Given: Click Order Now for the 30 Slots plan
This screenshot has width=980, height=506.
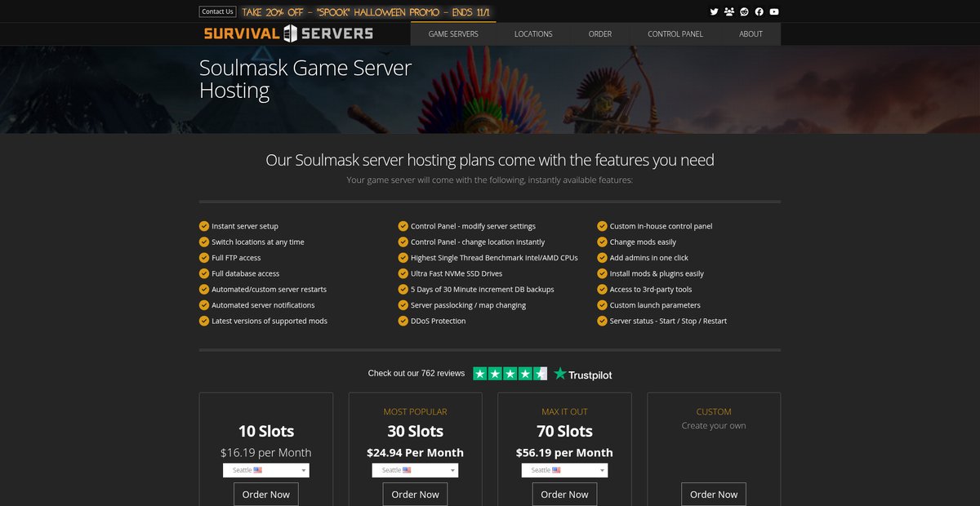Looking at the screenshot, I should (415, 495).
